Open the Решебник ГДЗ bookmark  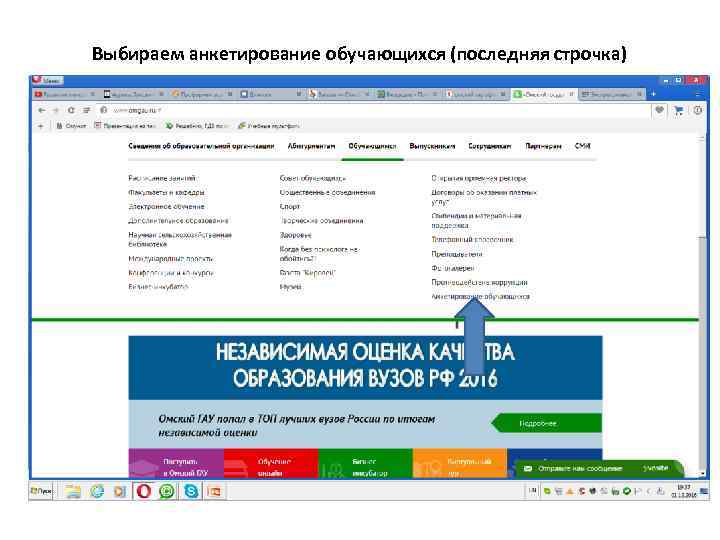pos(197,126)
